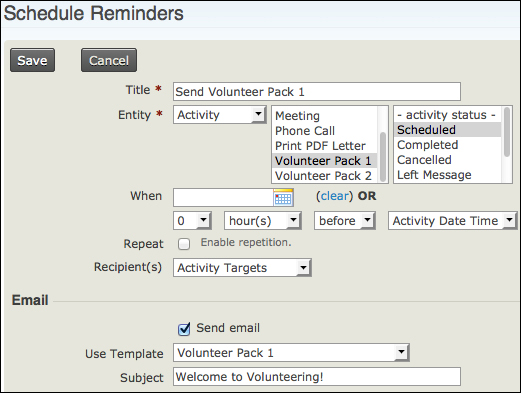The width and height of the screenshot is (521, 393).
Task: Open the Activity Date Time dropdown
Action: pyautogui.click(x=453, y=221)
